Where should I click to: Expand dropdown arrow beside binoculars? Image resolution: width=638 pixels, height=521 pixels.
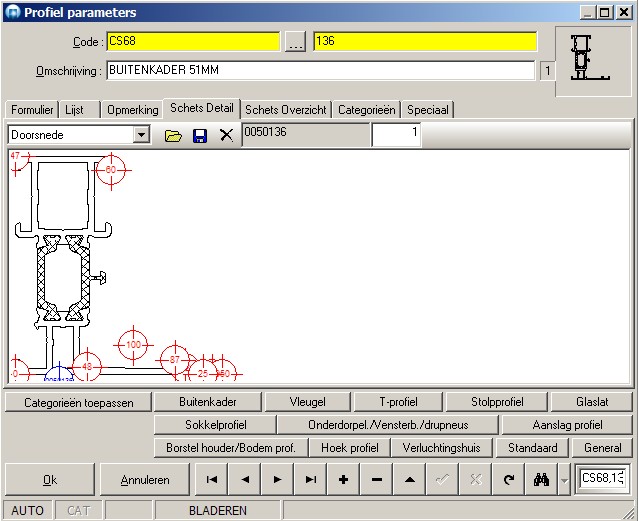564,480
